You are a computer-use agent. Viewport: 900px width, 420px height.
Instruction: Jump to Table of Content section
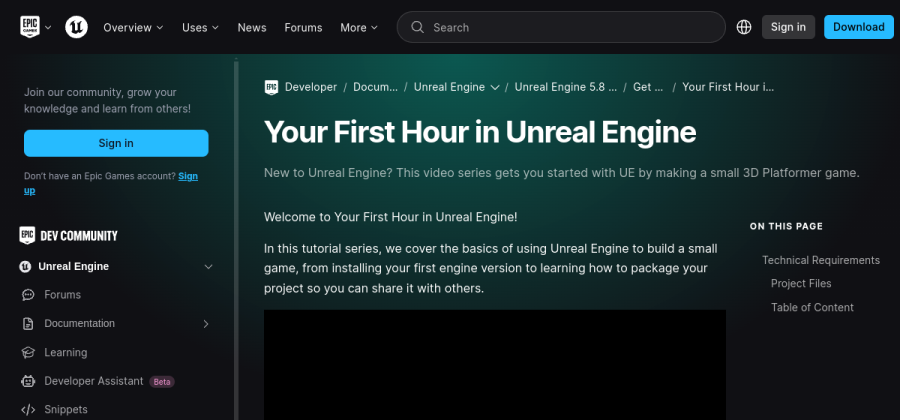(812, 308)
